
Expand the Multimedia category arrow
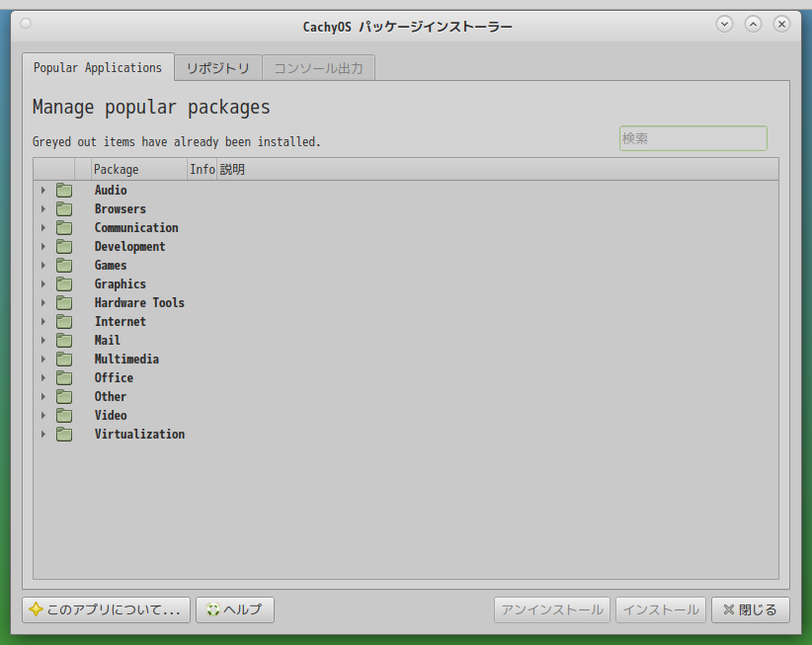point(43,360)
